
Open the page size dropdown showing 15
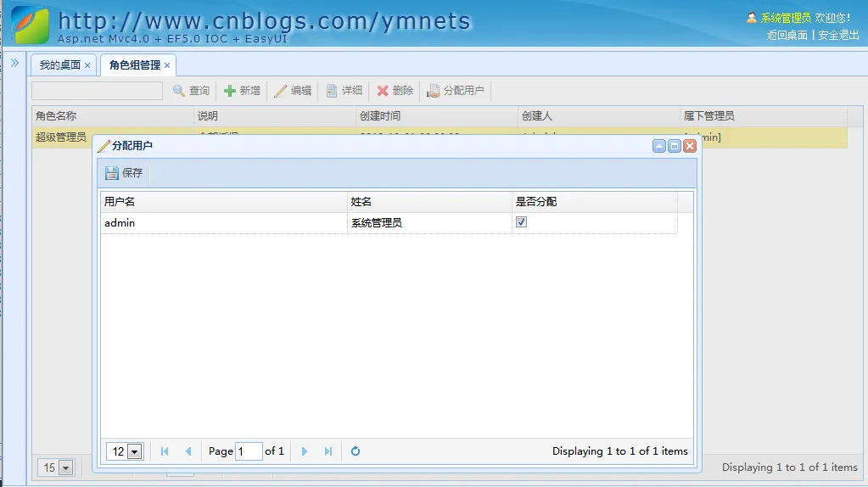click(x=65, y=467)
